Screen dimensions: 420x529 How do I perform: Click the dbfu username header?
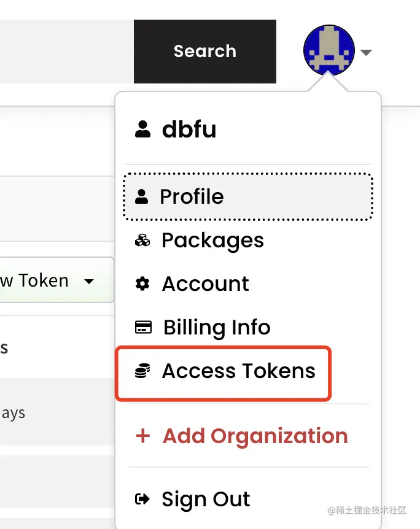176,129
